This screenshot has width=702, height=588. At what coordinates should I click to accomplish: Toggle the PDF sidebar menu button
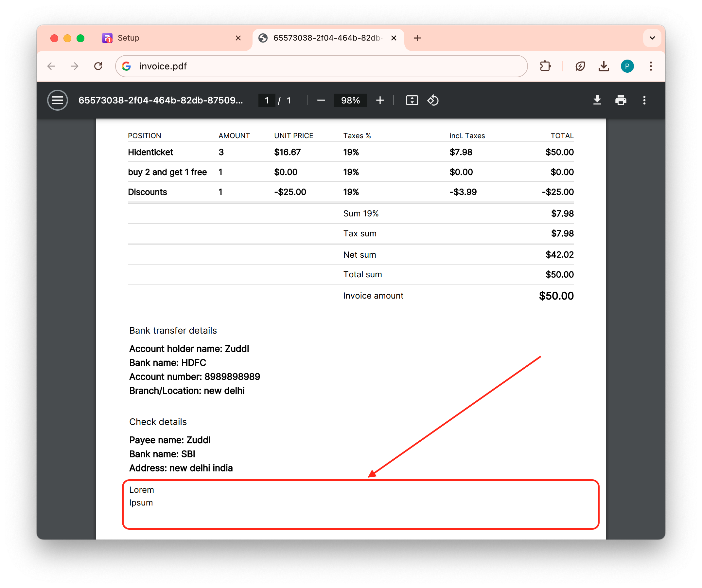pyautogui.click(x=58, y=100)
